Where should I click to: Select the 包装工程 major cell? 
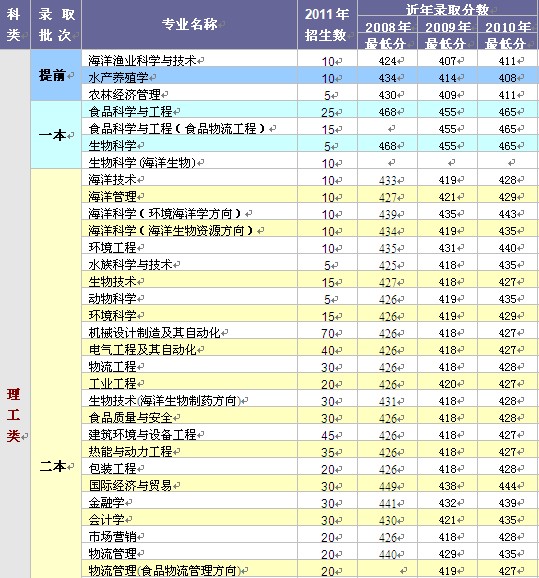tap(112, 469)
